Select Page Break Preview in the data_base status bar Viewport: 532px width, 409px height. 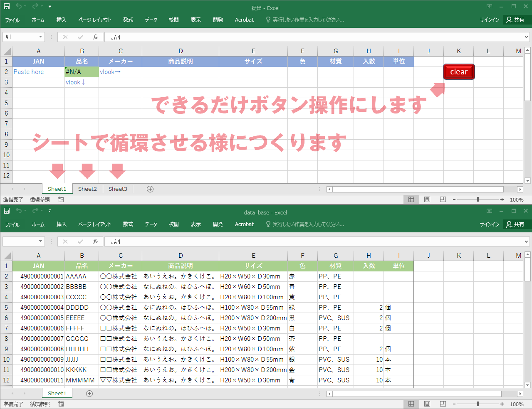click(x=443, y=404)
